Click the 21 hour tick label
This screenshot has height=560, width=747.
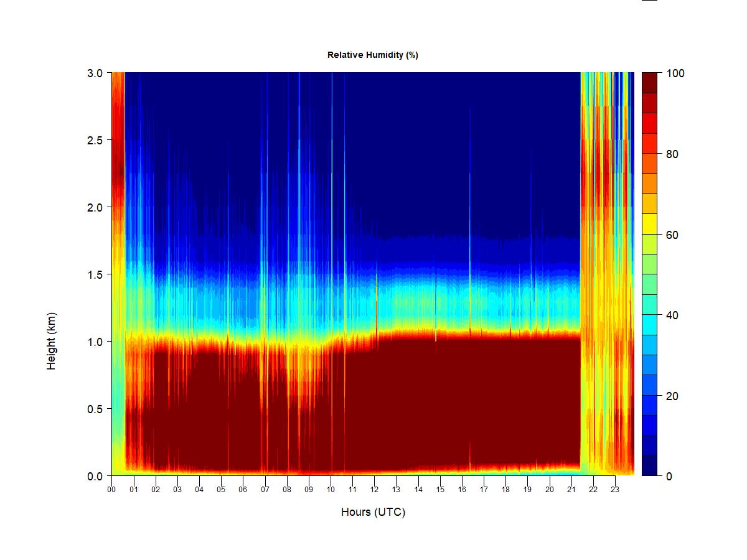coord(571,490)
